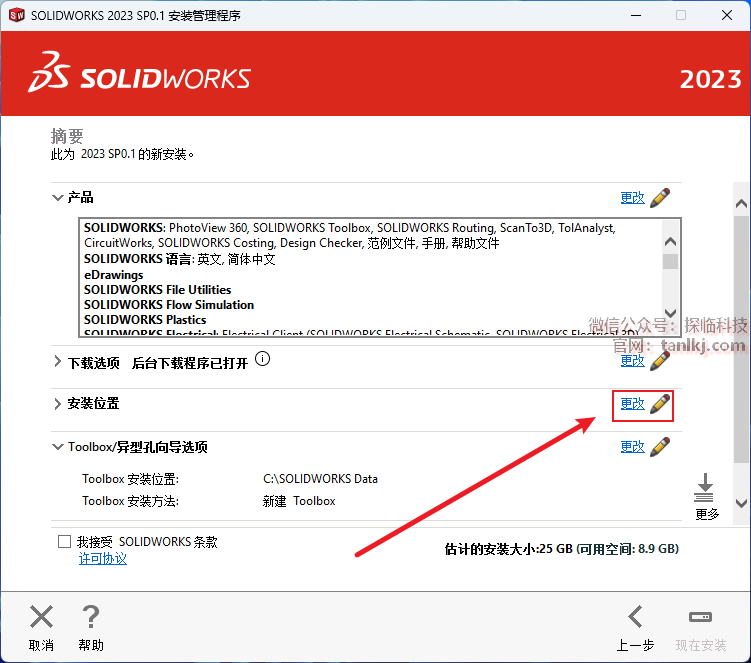Click the pencil icon in the Toolbox/异型孔向导选项 row

[x=660, y=447]
